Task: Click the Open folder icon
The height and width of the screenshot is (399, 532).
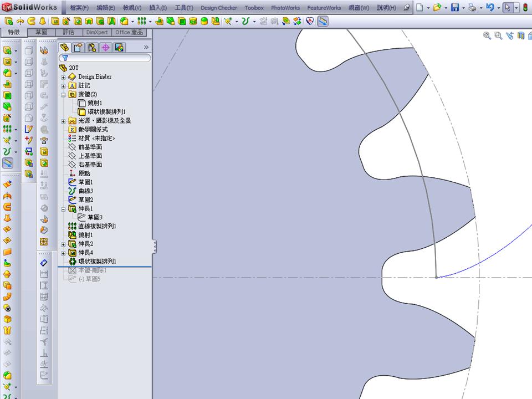Action: [x=437, y=7]
